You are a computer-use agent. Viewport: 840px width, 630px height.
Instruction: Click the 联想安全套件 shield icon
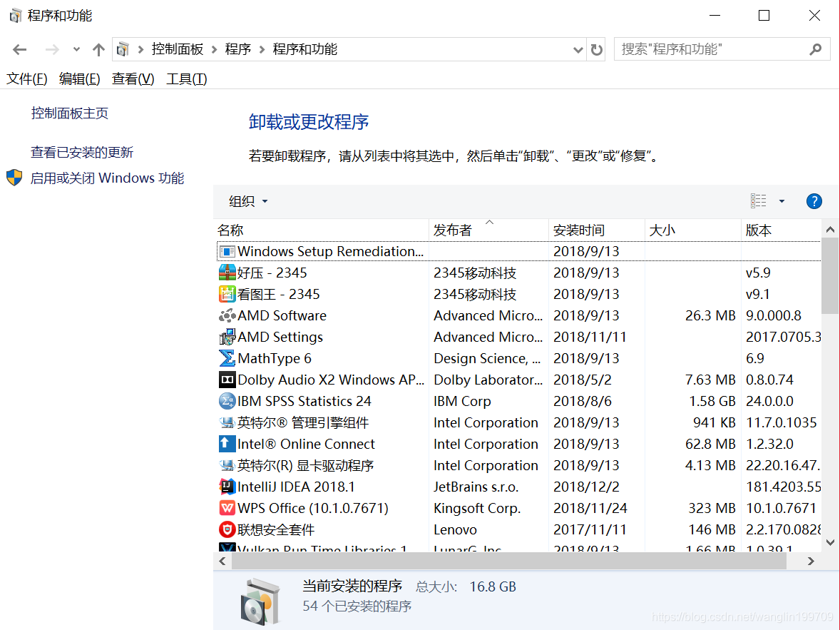coord(227,529)
